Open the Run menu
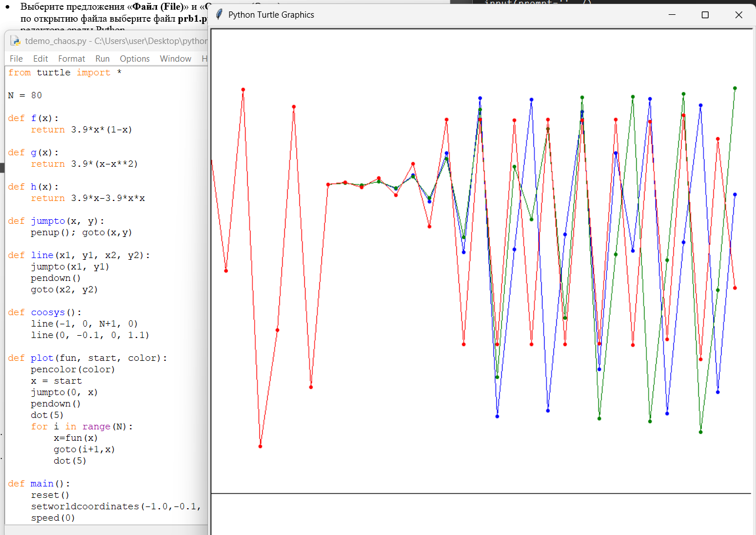Image resolution: width=756 pixels, height=535 pixels. 103,59
